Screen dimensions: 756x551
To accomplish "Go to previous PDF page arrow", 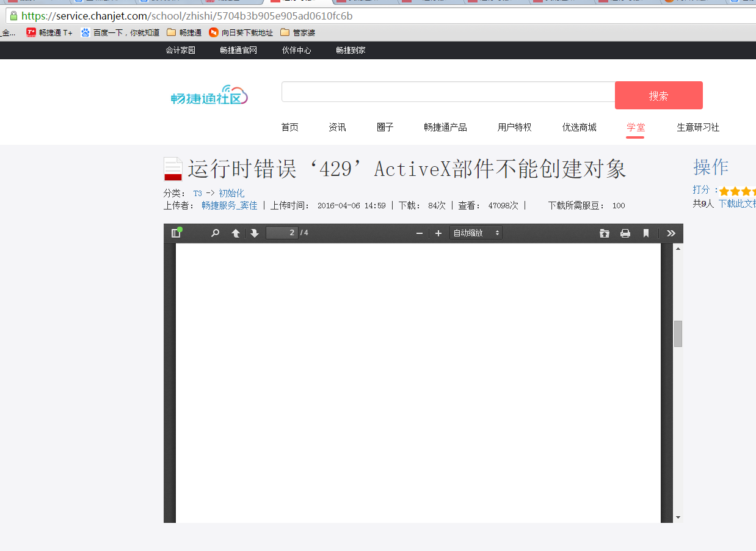I will [235, 233].
